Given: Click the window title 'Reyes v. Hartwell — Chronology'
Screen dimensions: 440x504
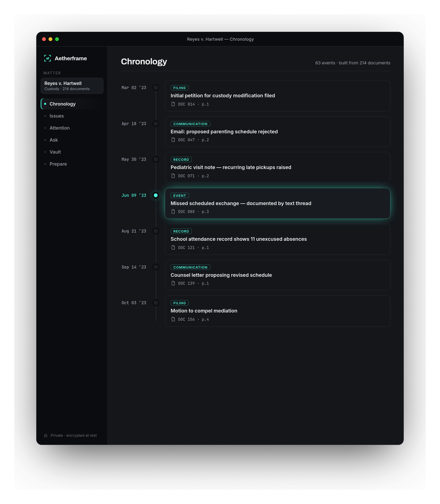Looking at the screenshot, I should 220,39.
